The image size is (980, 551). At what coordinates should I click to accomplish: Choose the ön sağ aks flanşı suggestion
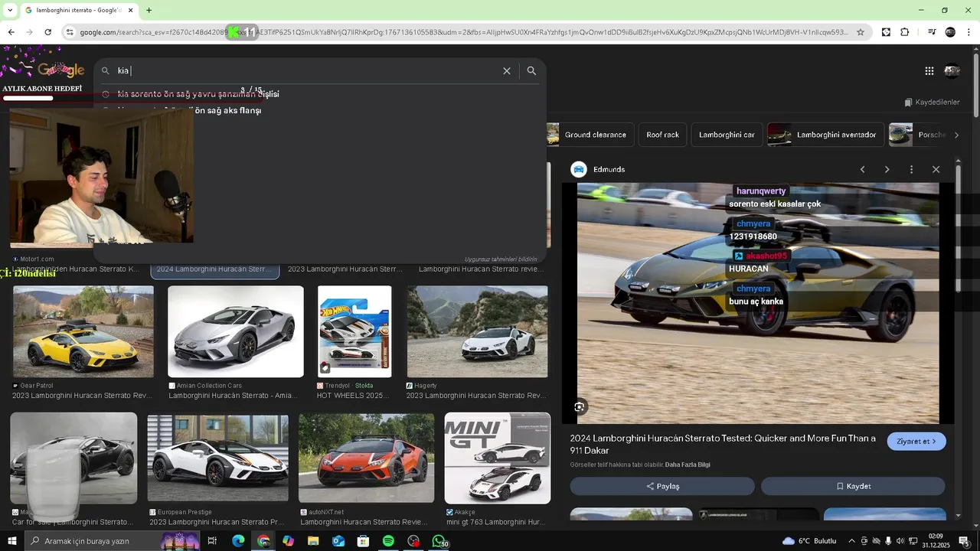227,110
